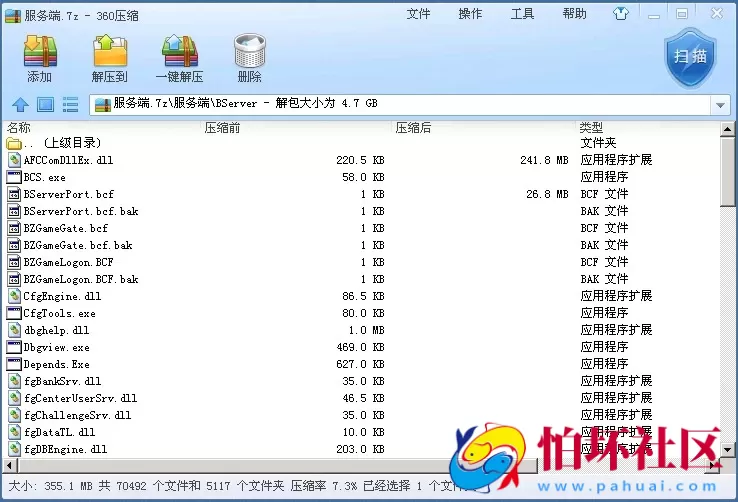738x502 pixels.
Task: Open the 工具 menu
Action: click(x=522, y=14)
